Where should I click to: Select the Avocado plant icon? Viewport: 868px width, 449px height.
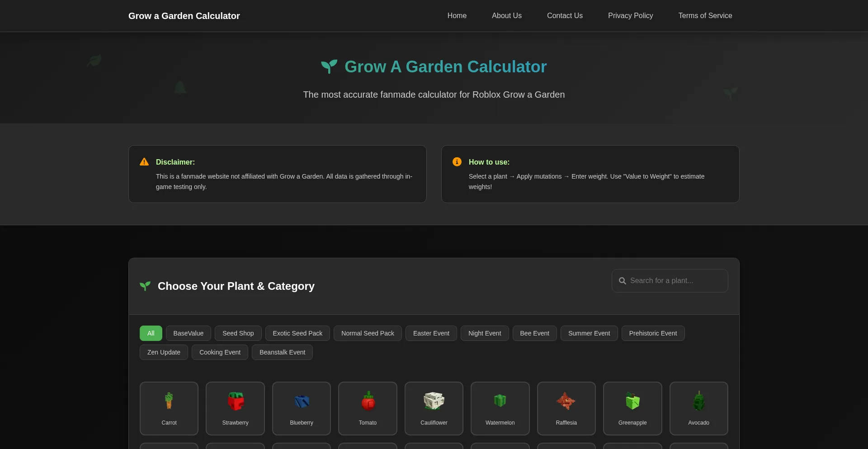[699, 401]
